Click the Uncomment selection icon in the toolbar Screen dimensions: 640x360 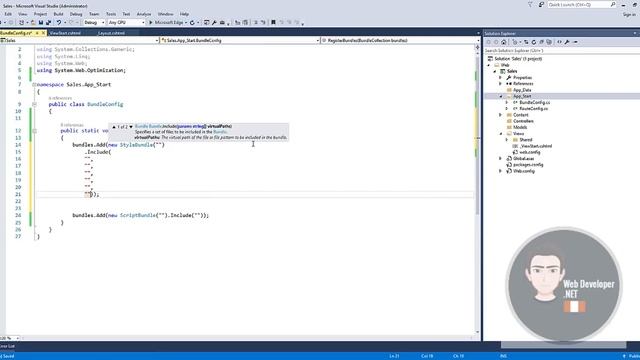point(263,22)
